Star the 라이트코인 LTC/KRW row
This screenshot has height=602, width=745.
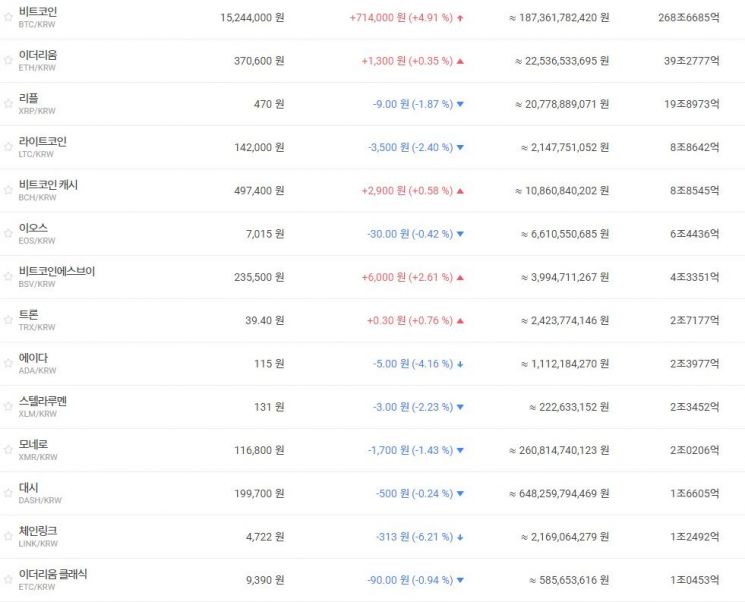coord(8,147)
